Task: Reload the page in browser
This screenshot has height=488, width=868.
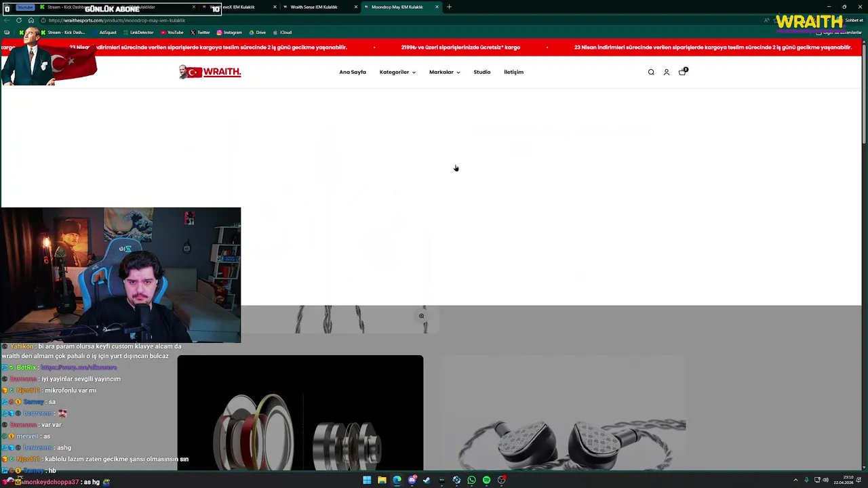Action: point(19,20)
